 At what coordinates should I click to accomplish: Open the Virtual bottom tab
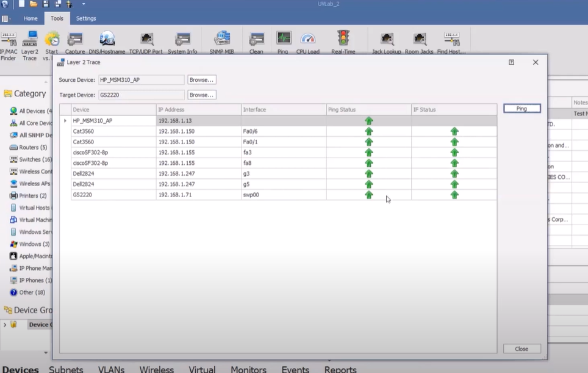click(x=202, y=369)
